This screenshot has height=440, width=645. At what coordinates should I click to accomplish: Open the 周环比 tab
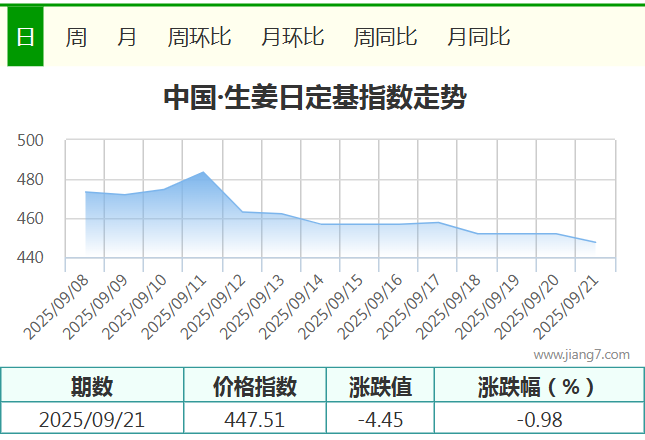click(x=199, y=37)
